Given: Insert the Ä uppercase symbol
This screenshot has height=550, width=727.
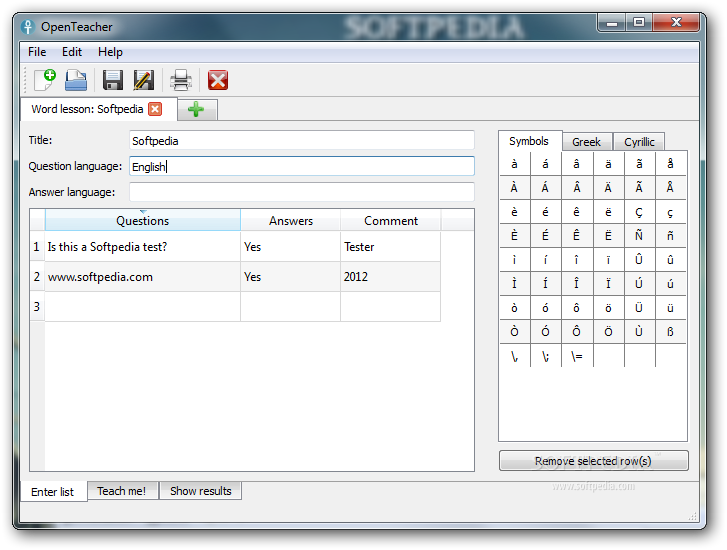Looking at the screenshot, I should (x=608, y=188).
